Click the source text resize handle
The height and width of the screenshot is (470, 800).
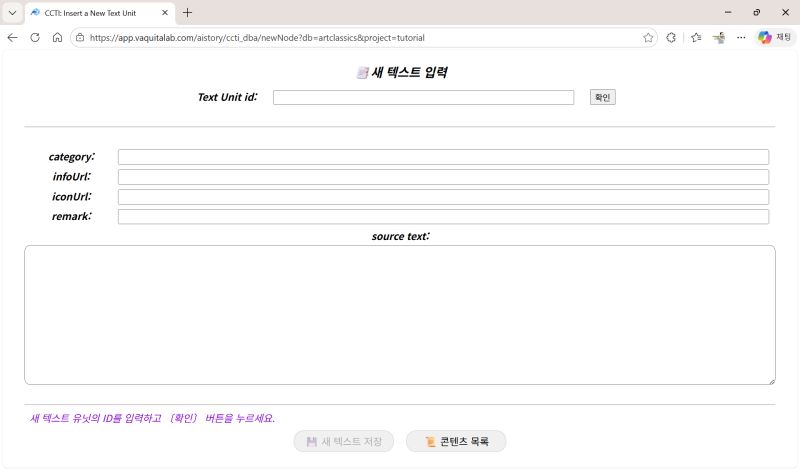pos(772,381)
